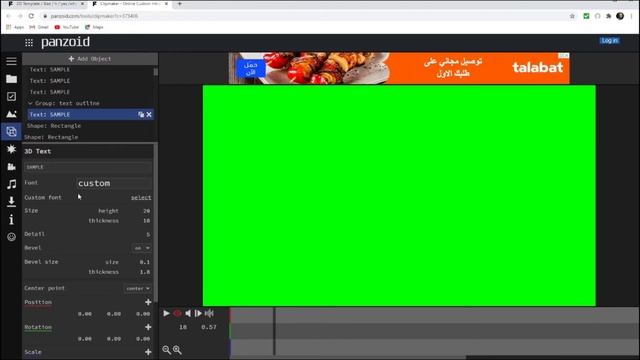Viewport: 640px width, 360px height.
Task: Click select next to Custom font
Action: click(141, 198)
